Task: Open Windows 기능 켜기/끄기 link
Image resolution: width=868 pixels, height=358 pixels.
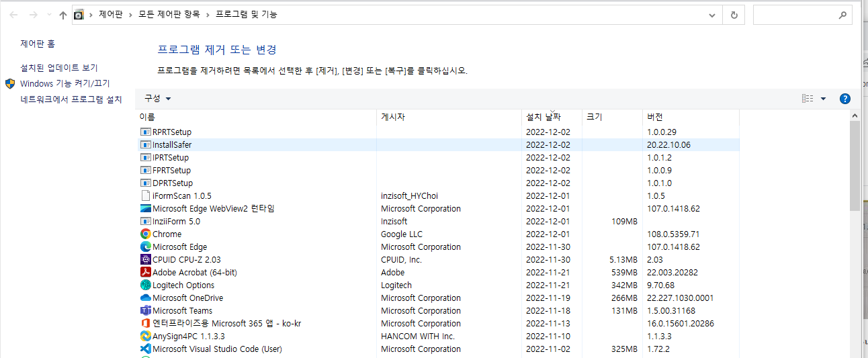Action: point(65,83)
